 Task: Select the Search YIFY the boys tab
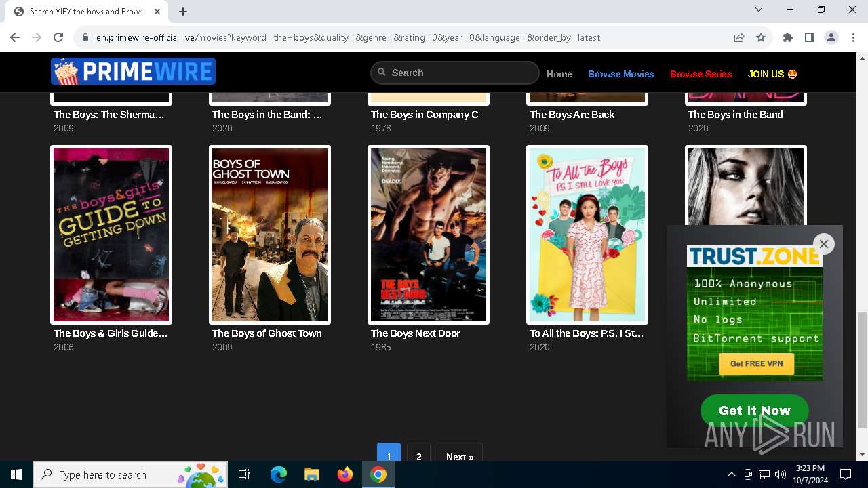click(87, 11)
